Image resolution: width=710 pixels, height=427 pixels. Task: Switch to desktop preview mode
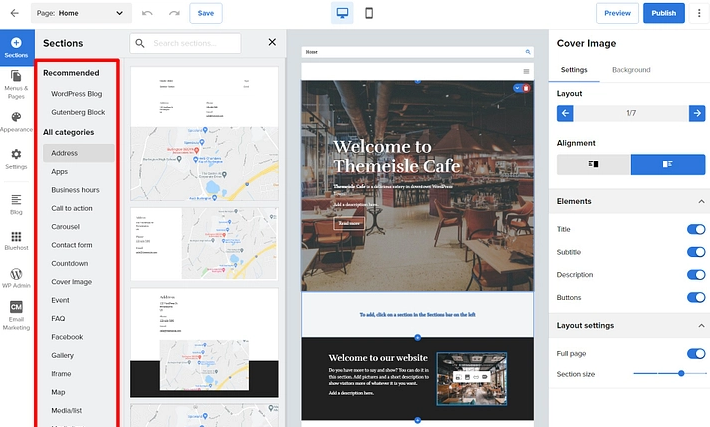[342, 13]
